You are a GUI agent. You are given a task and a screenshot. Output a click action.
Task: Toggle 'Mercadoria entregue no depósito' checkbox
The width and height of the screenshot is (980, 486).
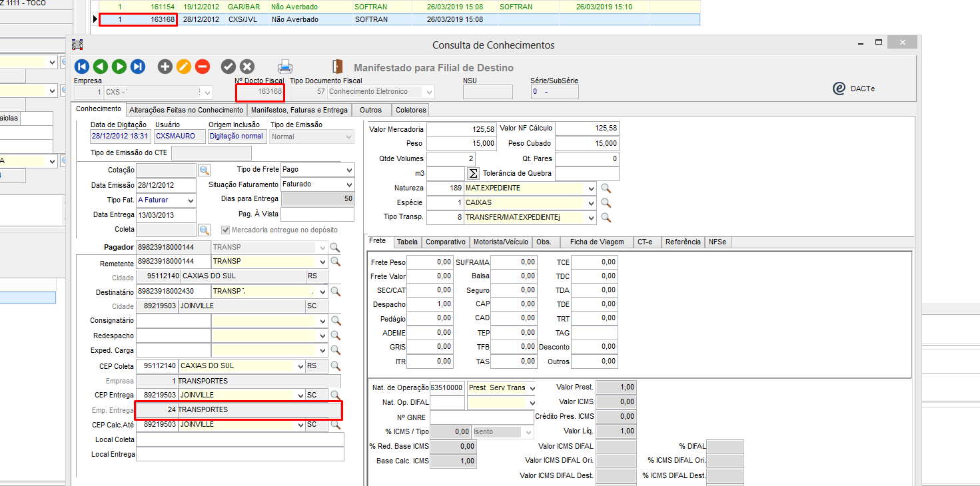pyautogui.click(x=225, y=230)
